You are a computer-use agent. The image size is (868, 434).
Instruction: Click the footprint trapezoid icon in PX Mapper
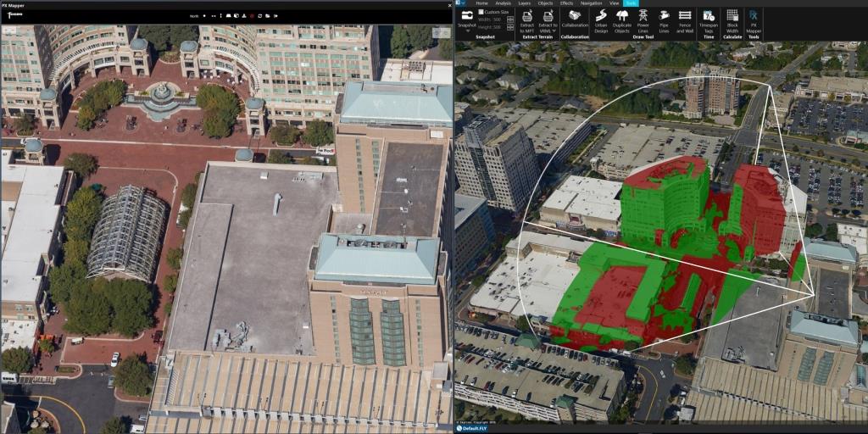(229, 16)
